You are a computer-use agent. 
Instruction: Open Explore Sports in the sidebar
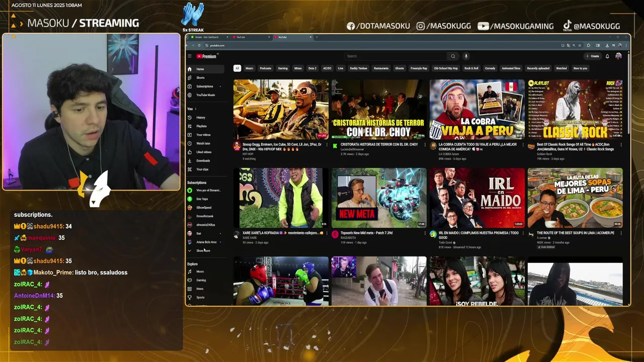tap(205, 297)
